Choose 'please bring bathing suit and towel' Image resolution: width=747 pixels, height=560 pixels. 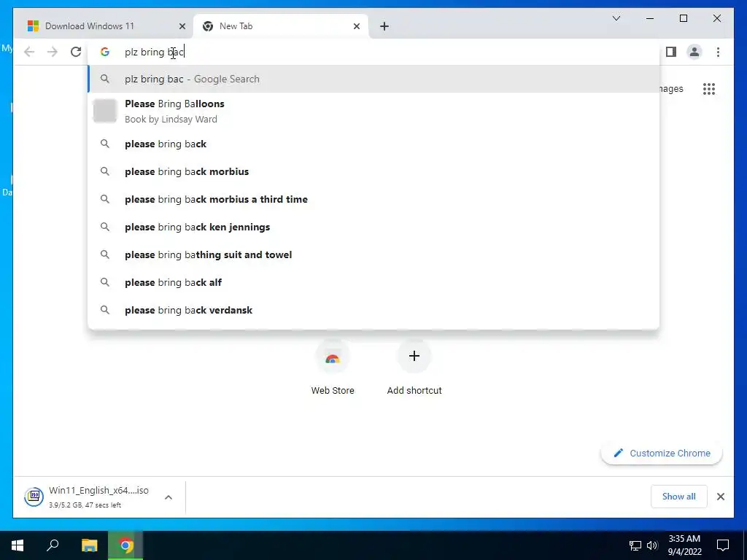pyautogui.click(x=373, y=254)
